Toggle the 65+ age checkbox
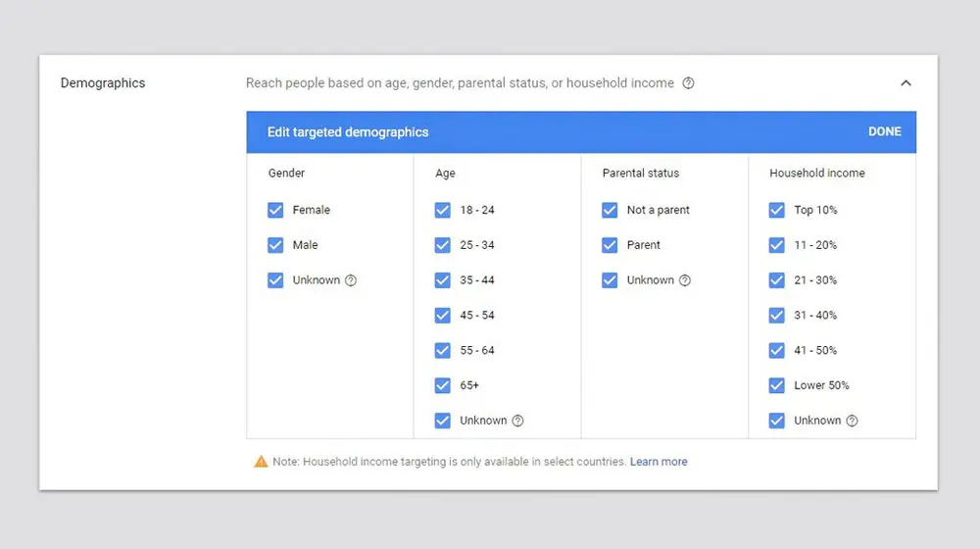Image resolution: width=980 pixels, height=549 pixels. click(443, 385)
